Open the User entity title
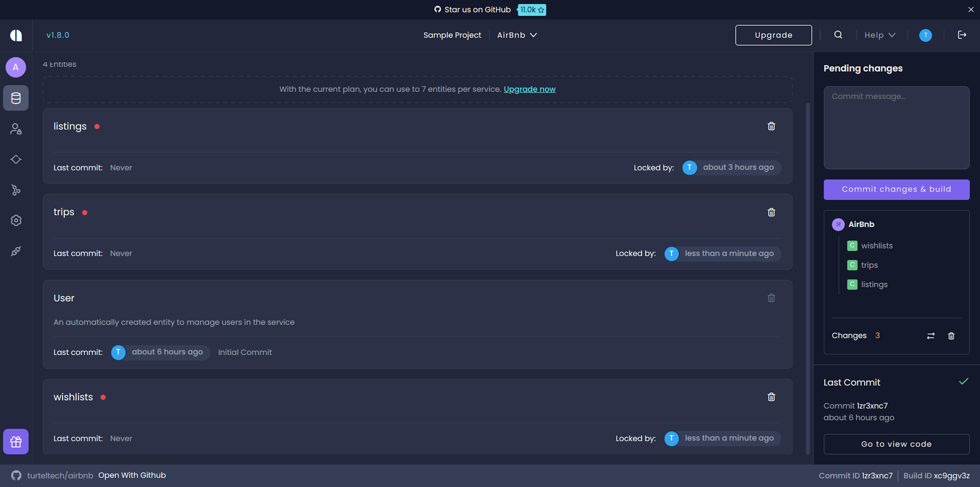The width and height of the screenshot is (980, 487). click(64, 298)
